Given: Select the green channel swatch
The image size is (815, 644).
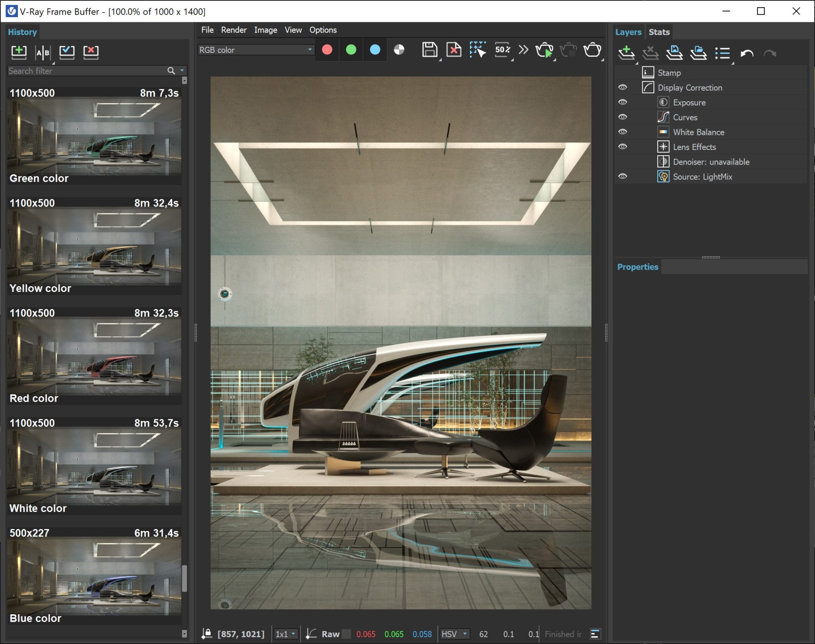Looking at the screenshot, I should point(351,50).
